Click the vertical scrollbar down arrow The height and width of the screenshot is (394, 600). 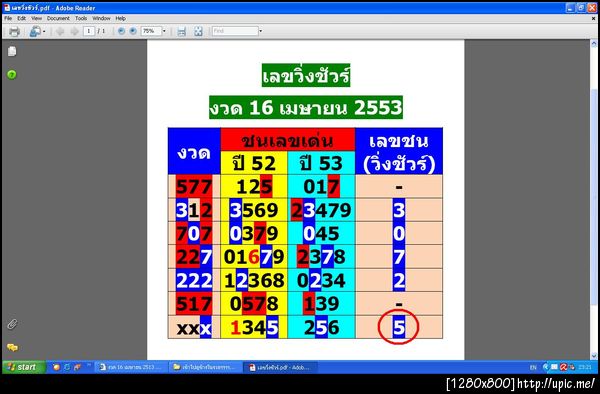(594, 356)
